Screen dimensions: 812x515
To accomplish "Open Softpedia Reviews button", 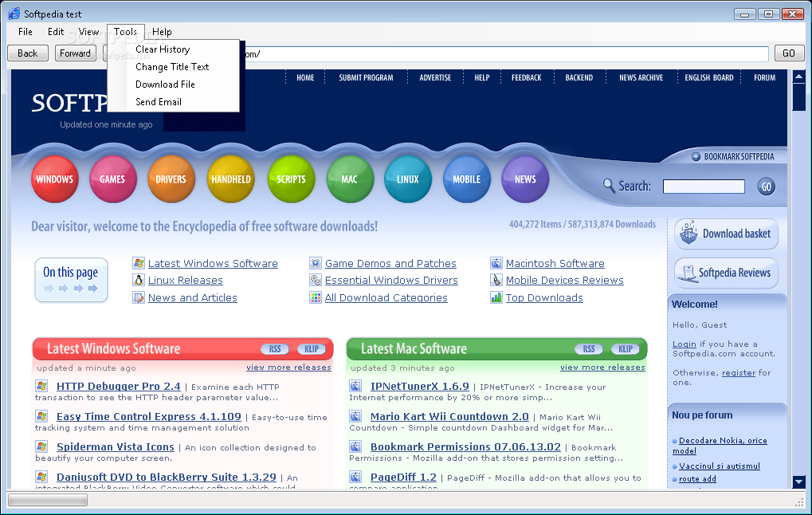I will coord(727,273).
